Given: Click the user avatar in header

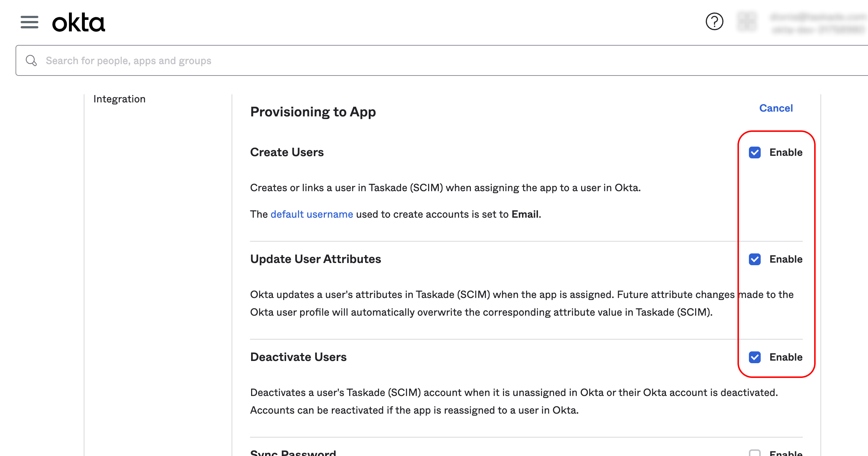Looking at the screenshot, I should click(x=747, y=21).
